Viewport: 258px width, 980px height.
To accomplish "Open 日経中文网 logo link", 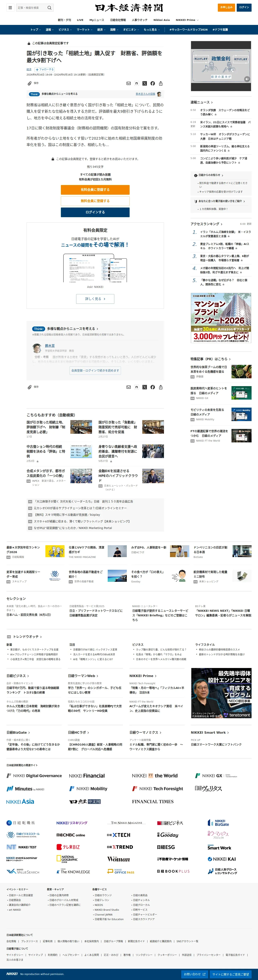I will point(85,802).
